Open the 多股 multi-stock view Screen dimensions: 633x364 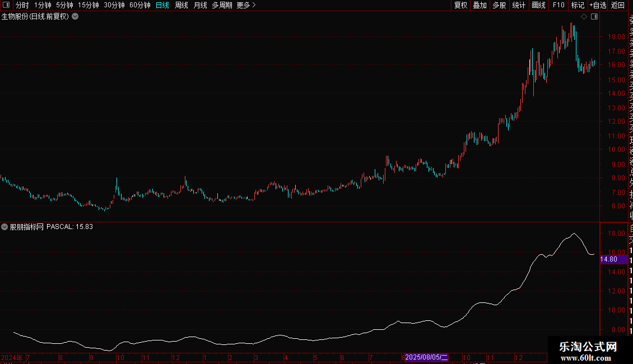pyautogui.click(x=499, y=5)
